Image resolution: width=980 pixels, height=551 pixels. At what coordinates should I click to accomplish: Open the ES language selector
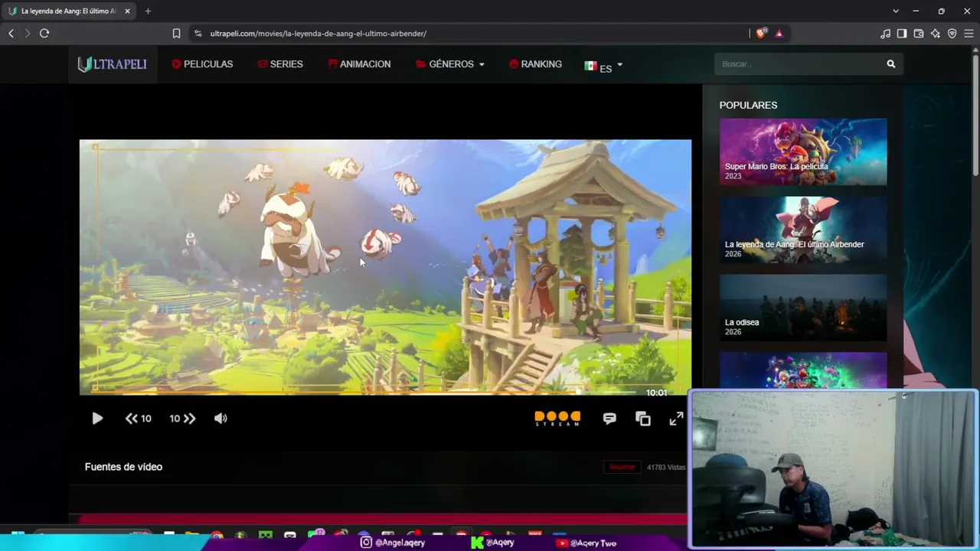[603, 67]
